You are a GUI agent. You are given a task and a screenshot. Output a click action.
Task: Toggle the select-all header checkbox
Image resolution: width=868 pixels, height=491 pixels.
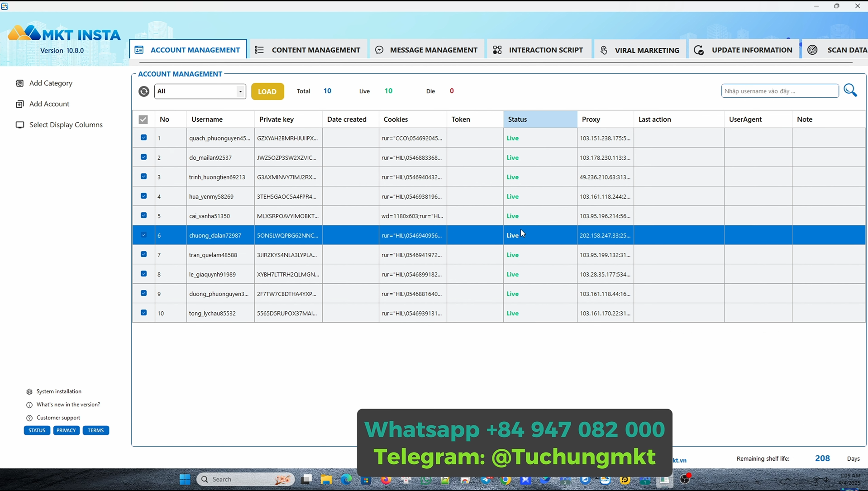pyautogui.click(x=143, y=119)
